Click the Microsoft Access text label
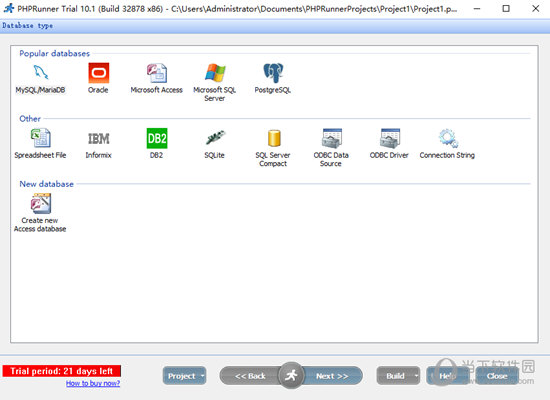 156,90
